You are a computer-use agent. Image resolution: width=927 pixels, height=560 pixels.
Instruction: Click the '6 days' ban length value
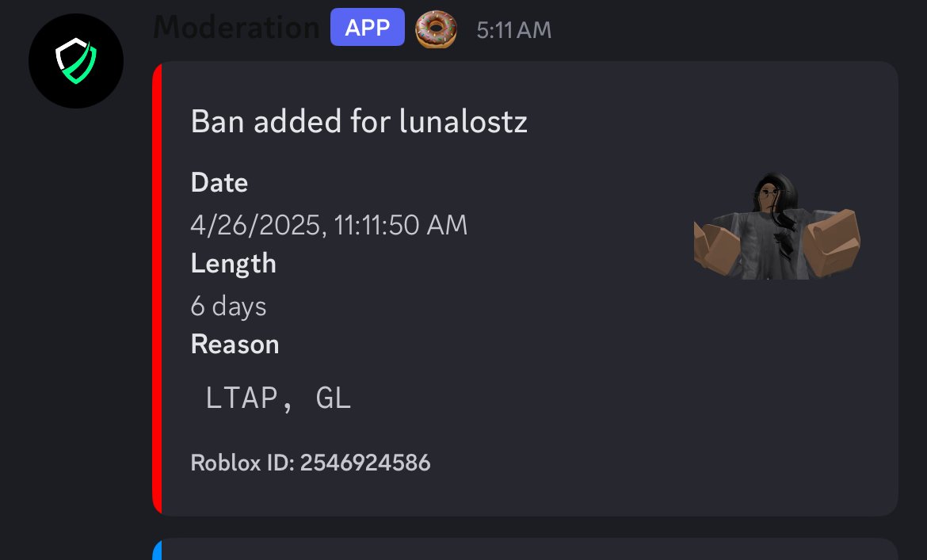[x=228, y=307]
